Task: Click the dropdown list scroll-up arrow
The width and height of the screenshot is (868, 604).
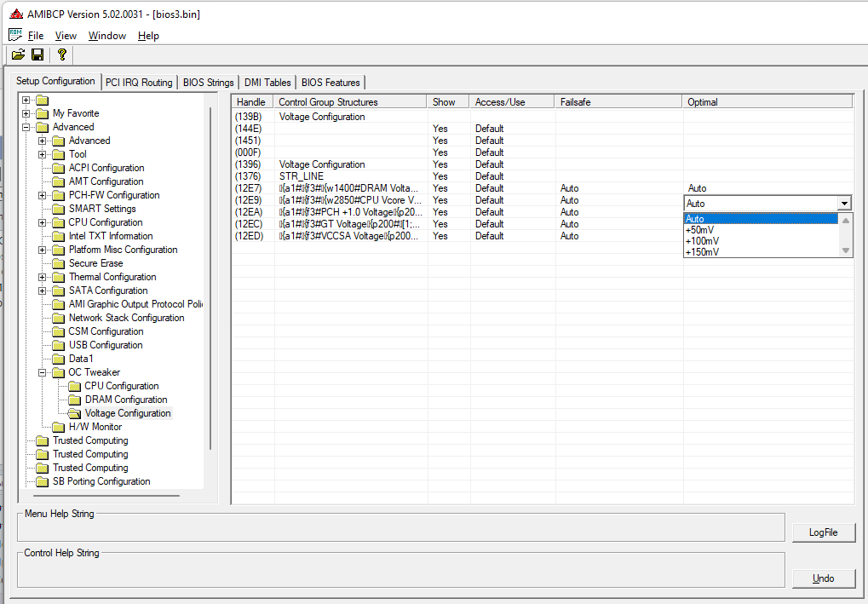Action: [x=846, y=220]
